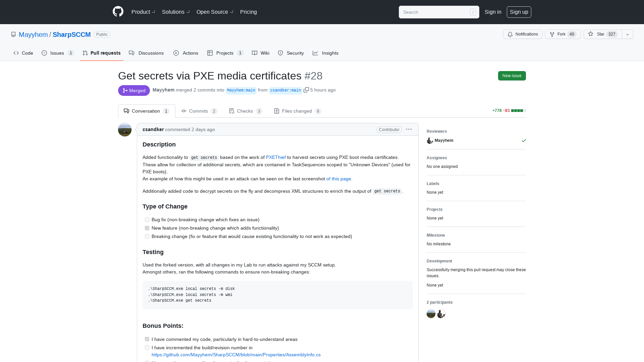Click the Star count 327
644x362 pixels.
[x=612, y=34]
